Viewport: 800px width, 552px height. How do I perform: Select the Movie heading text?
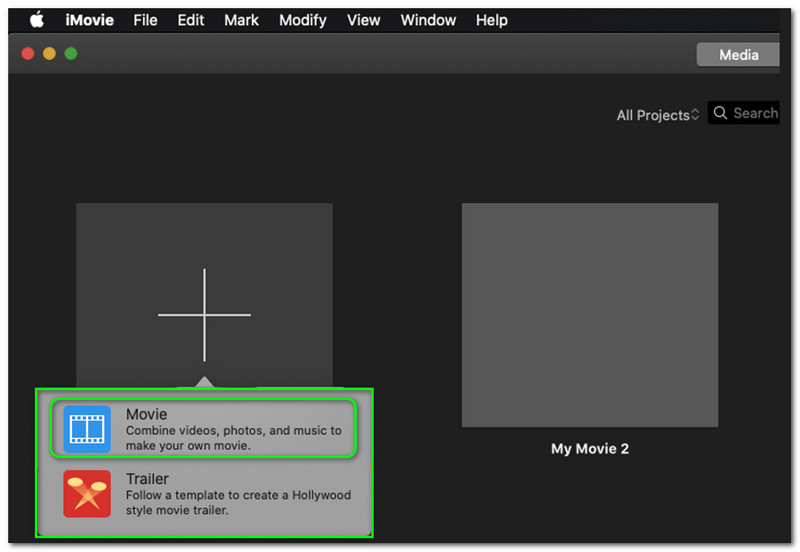[x=146, y=414]
